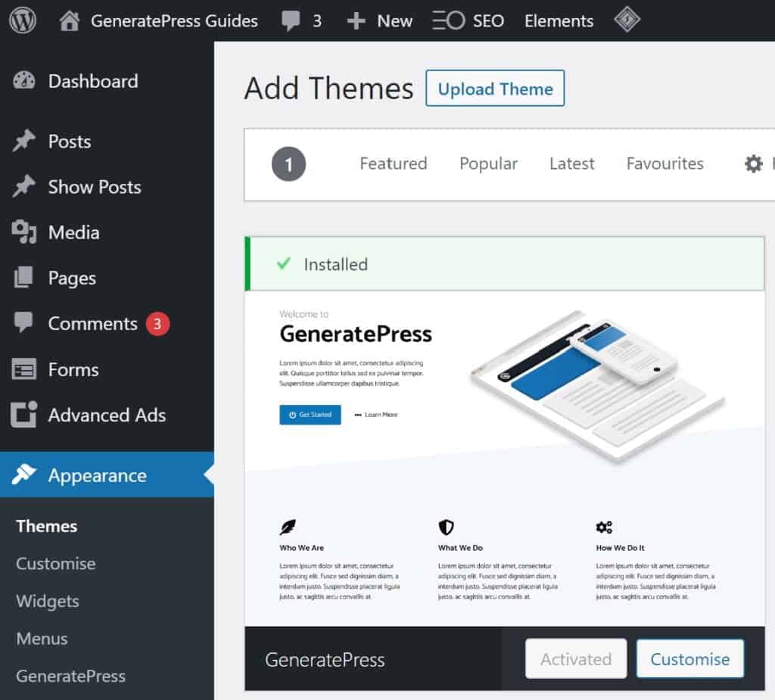Open the Feature Filter gear icon

(x=753, y=163)
